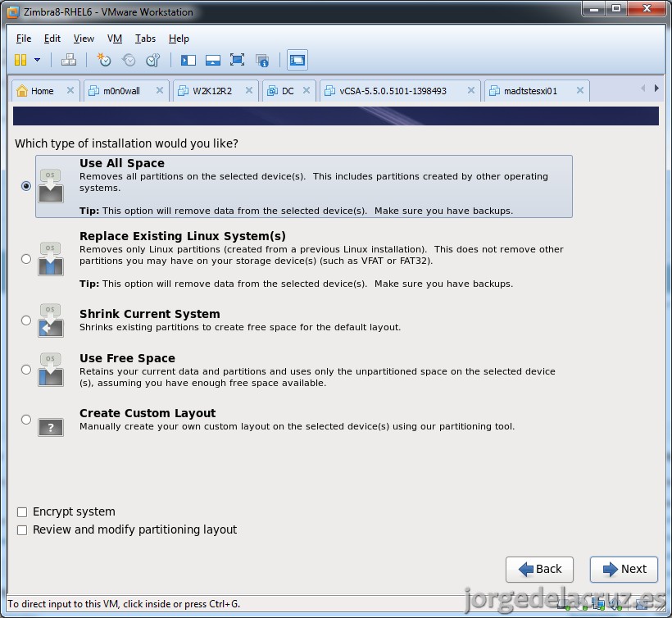Click the Shrink Current System heading
672x618 pixels.
tap(150, 314)
